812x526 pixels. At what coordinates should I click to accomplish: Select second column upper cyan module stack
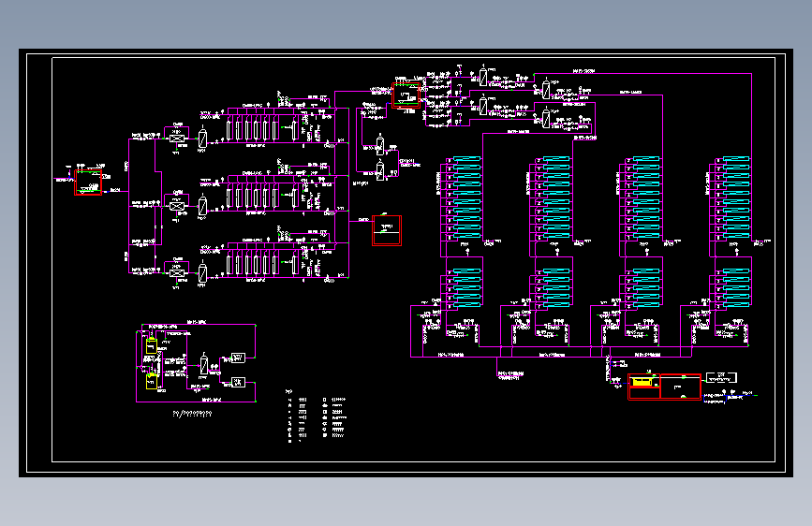click(556, 197)
